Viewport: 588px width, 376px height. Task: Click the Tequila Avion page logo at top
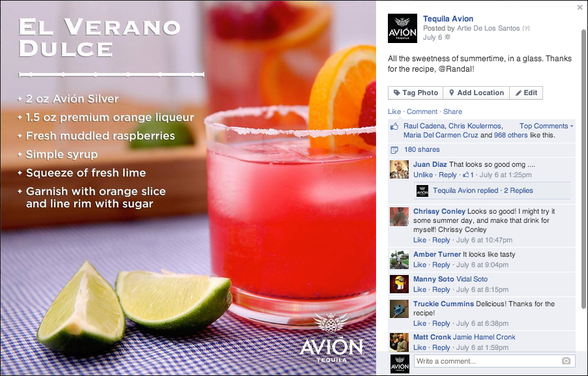point(402,28)
